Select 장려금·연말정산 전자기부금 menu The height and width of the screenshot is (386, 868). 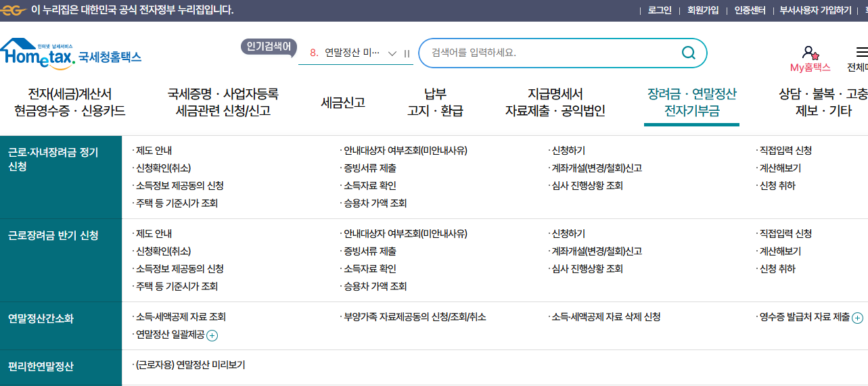pyautogui.click(x=691, y=103)
